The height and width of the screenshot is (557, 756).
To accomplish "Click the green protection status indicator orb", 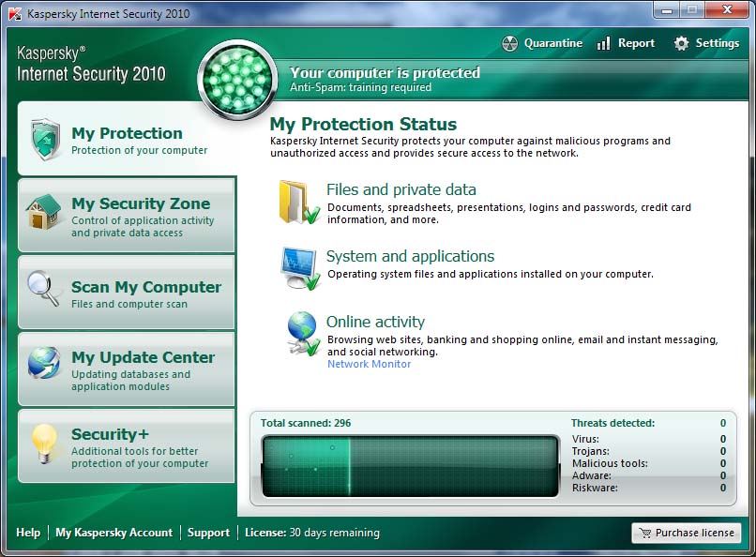I will [237, 80].
